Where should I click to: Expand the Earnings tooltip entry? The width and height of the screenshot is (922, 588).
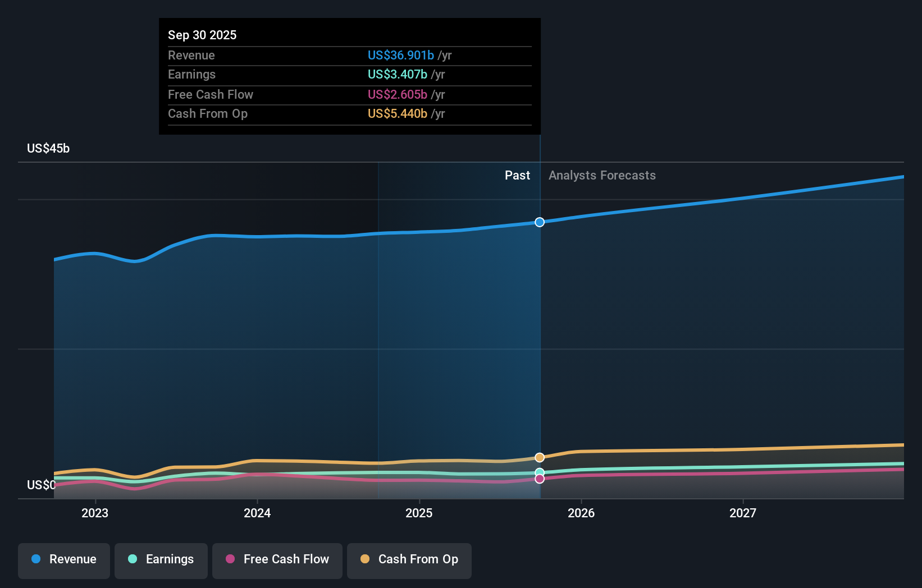pos(349,75)
